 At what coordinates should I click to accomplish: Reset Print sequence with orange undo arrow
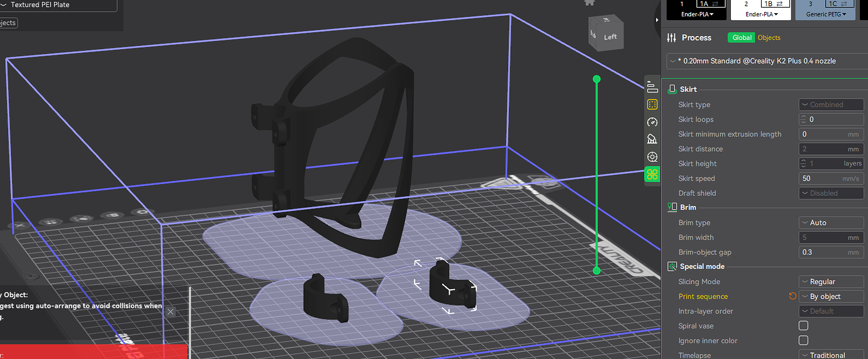pyautogui.click(x=793, y=297)
